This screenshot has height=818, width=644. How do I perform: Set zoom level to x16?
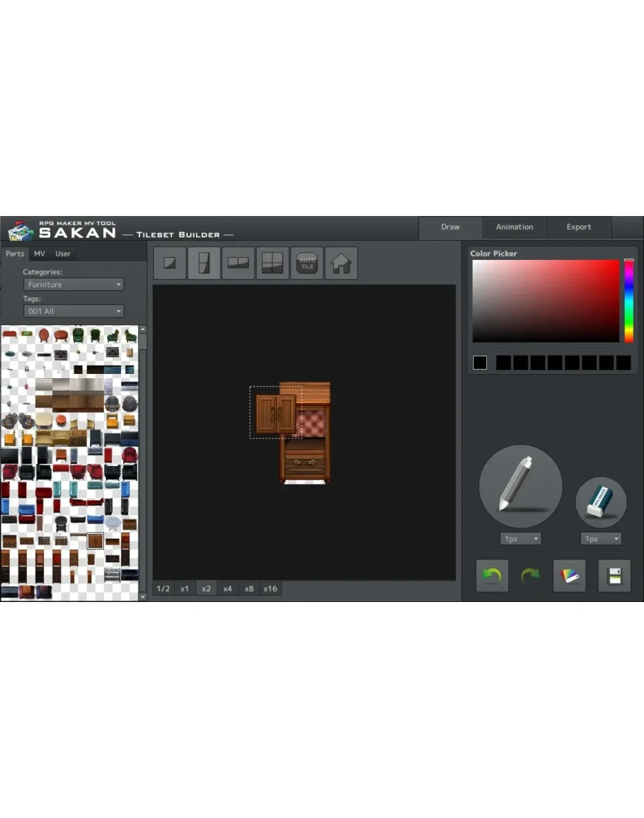[x=270, y=589]
